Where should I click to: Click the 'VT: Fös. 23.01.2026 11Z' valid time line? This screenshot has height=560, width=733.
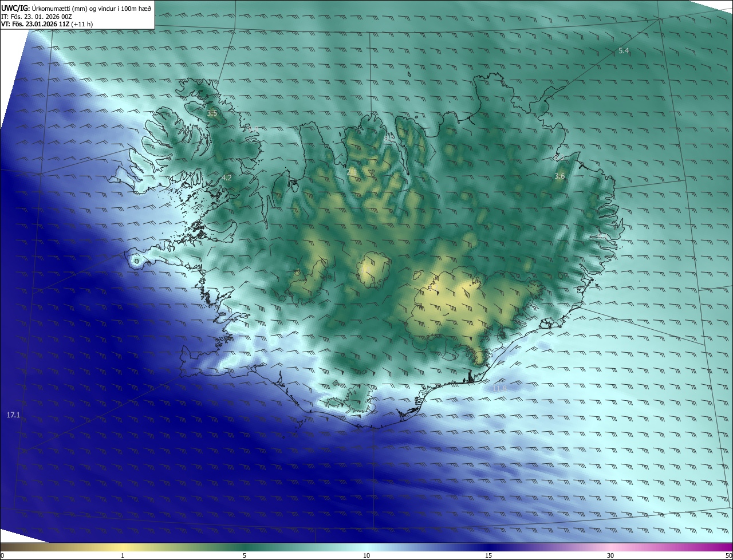click(47, 24)
